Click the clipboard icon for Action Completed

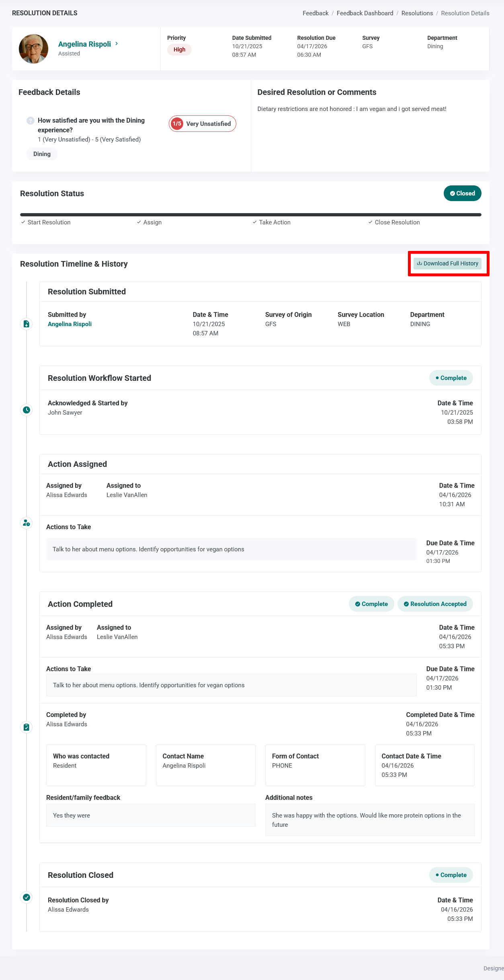27,727
